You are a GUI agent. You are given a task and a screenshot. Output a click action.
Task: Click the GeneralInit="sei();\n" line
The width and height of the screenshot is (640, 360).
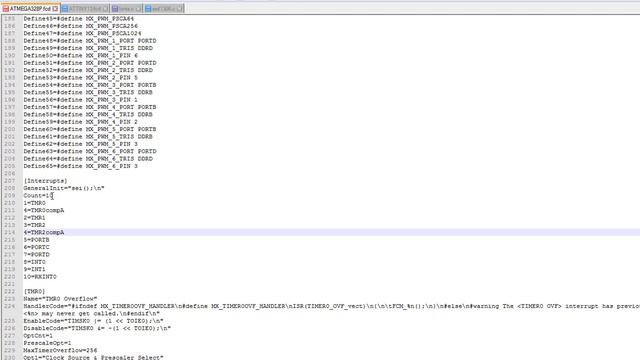click(64, 188)
